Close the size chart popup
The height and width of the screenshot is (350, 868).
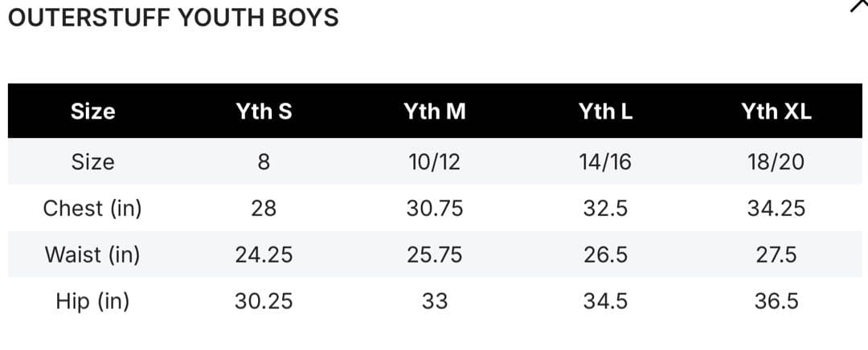pyautogui.click(x=859, y=6)
